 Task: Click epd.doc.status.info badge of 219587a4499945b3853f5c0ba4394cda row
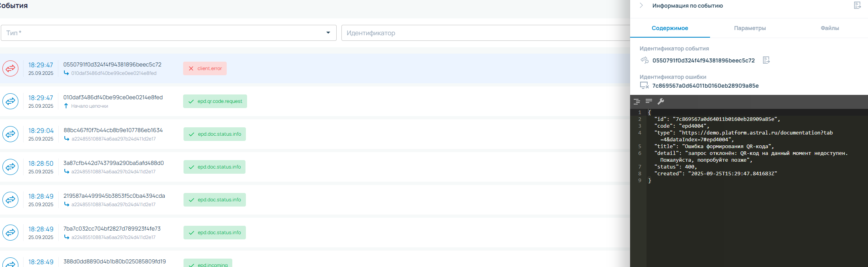215,200
